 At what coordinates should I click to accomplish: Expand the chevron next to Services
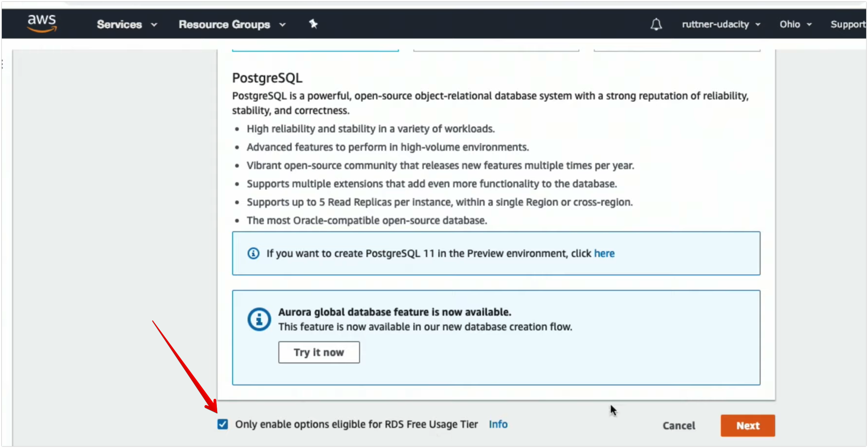pyautogui.click(x=154, y=25)
